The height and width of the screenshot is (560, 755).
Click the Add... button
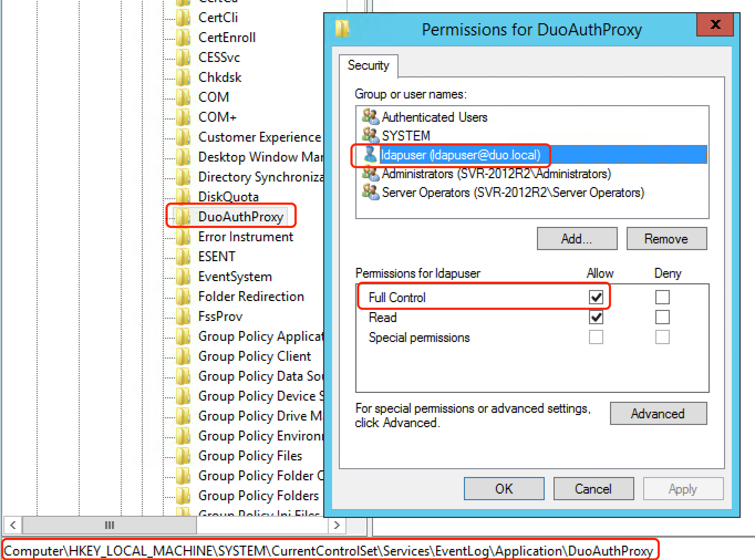[577, 238]
